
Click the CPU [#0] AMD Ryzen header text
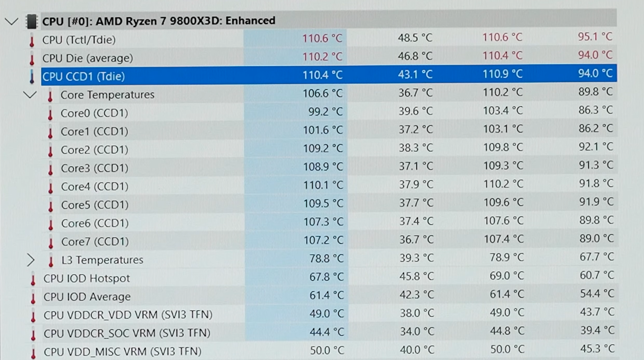[159, 21]
